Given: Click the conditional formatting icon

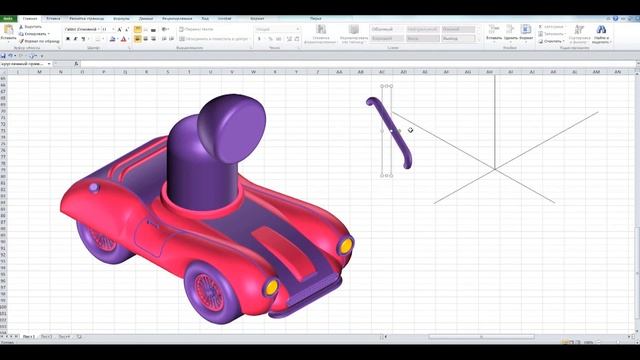Looking at the screenshot, I should tap(321, 29).
